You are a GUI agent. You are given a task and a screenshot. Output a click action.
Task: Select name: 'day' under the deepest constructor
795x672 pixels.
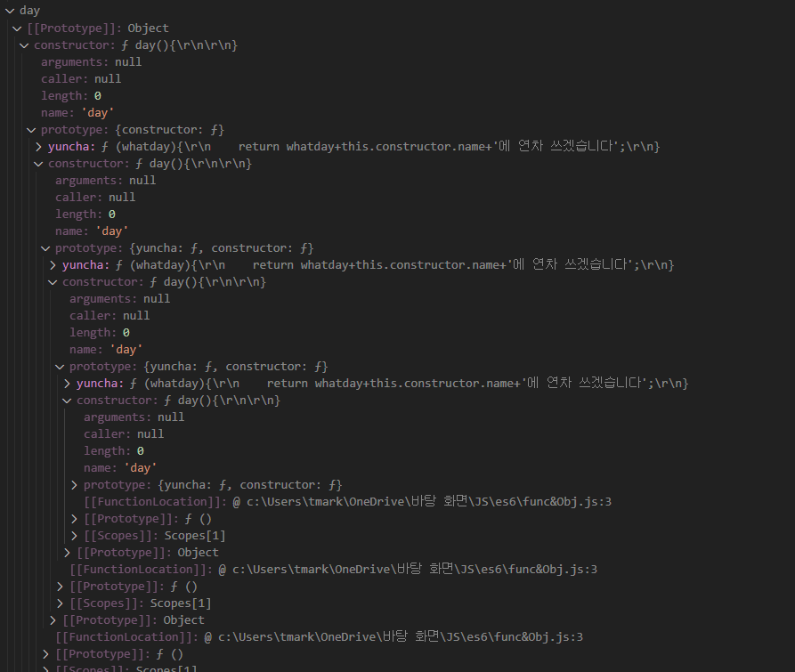pyautogui.click(x=120, y=468)
